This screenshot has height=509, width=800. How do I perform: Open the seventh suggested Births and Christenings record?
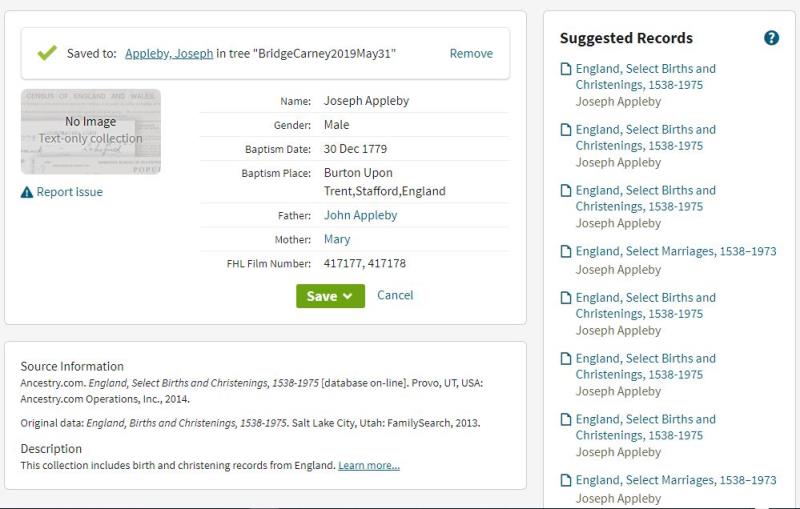tap(645, 427)
